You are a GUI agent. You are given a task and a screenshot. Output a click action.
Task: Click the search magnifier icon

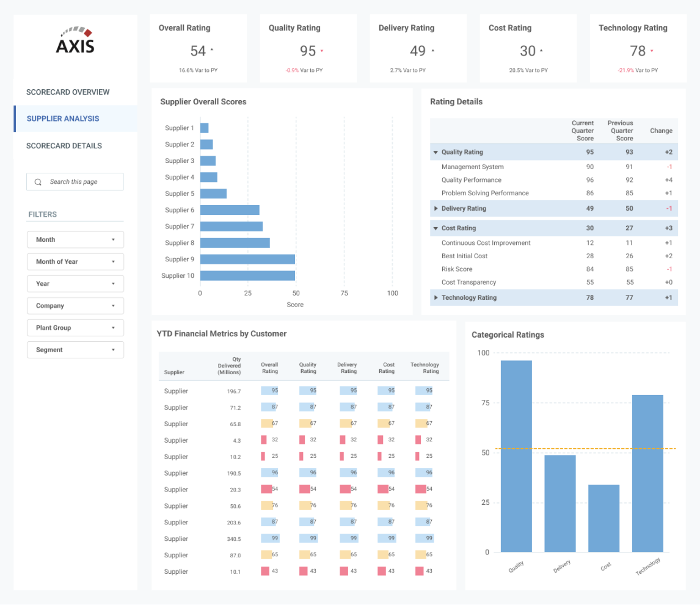(x=37, y=181)
